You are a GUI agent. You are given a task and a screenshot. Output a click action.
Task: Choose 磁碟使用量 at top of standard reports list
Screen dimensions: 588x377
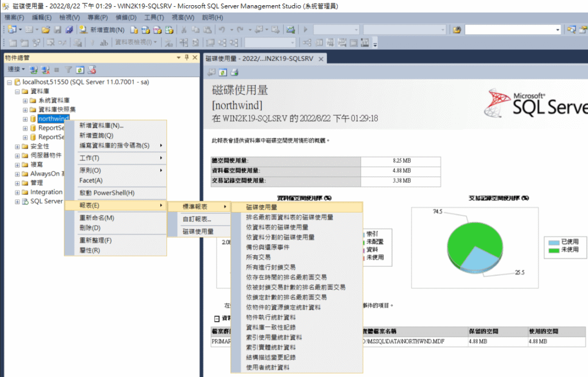(x=297, y=207)
